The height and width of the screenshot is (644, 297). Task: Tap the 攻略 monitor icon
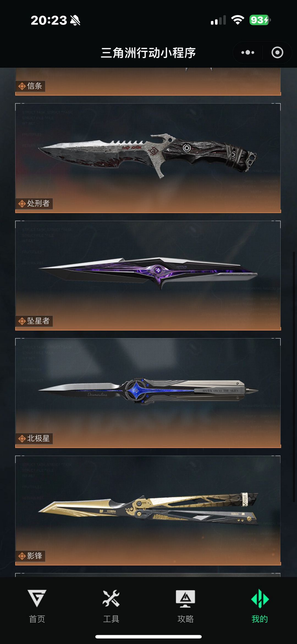coord(185,598)
